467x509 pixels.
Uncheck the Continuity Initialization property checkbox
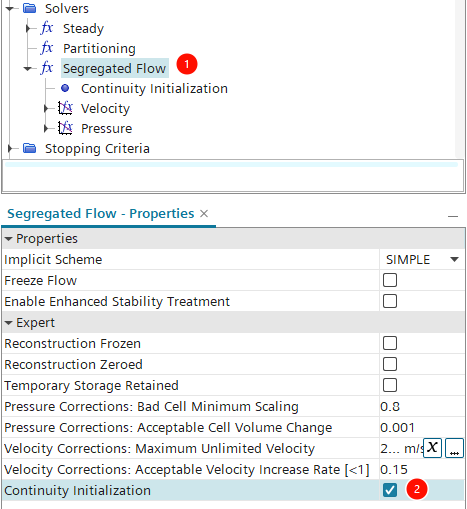[390, 490]
